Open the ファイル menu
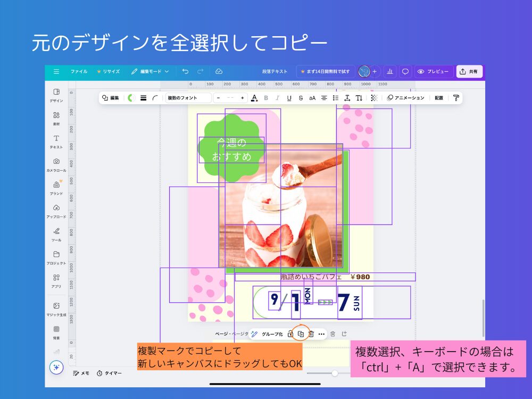This screenshot has height=399, width=532. (x=79, y=71)
